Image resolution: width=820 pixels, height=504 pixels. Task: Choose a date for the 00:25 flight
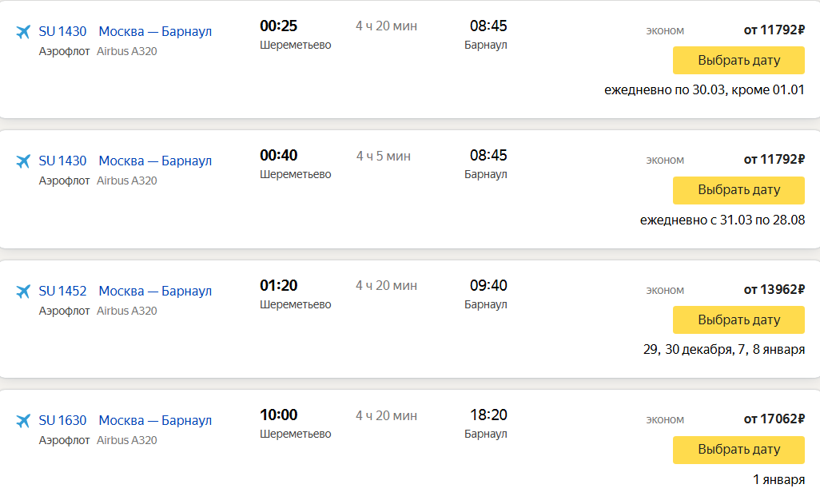pyautogui.click(x=738, y=60)
